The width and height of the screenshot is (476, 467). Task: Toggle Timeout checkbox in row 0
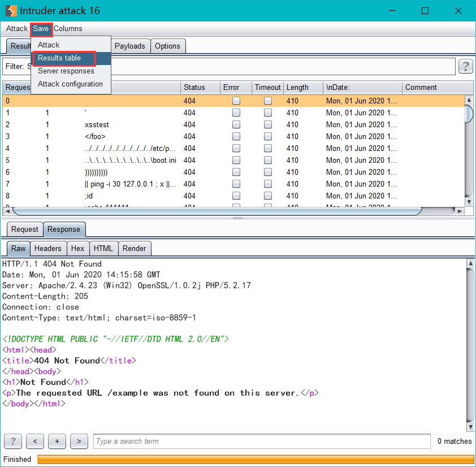268,101
